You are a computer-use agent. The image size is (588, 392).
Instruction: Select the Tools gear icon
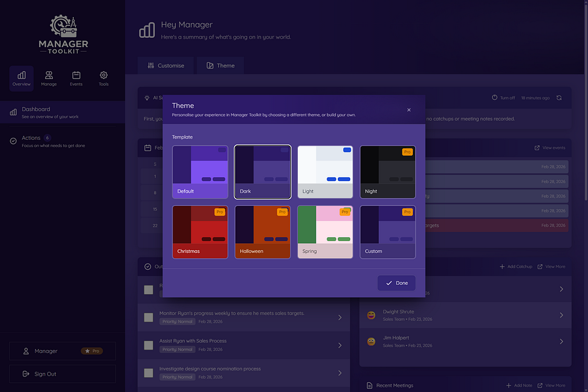(103, 75)
